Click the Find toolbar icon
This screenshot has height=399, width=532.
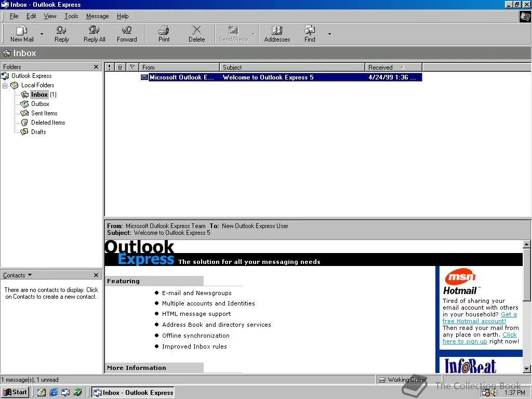point(310,34)
